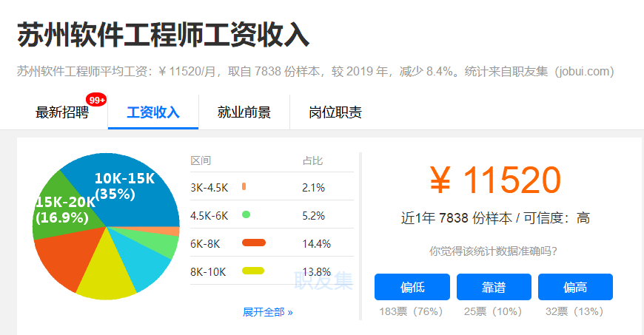Image resolution: width=644 pixels, height=335 pixels.
Task: Click the 14.4% percentage value
Action: pos(316,244)
